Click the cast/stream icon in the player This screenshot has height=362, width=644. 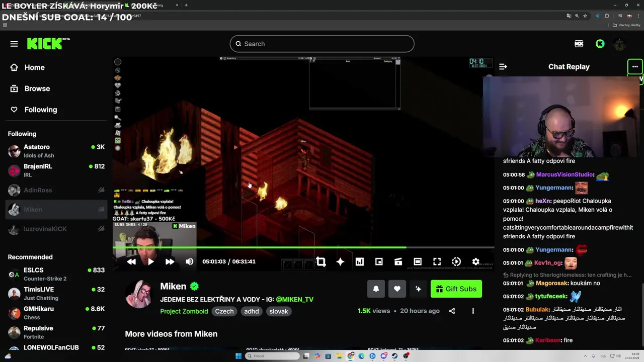(x=398, y=261)
